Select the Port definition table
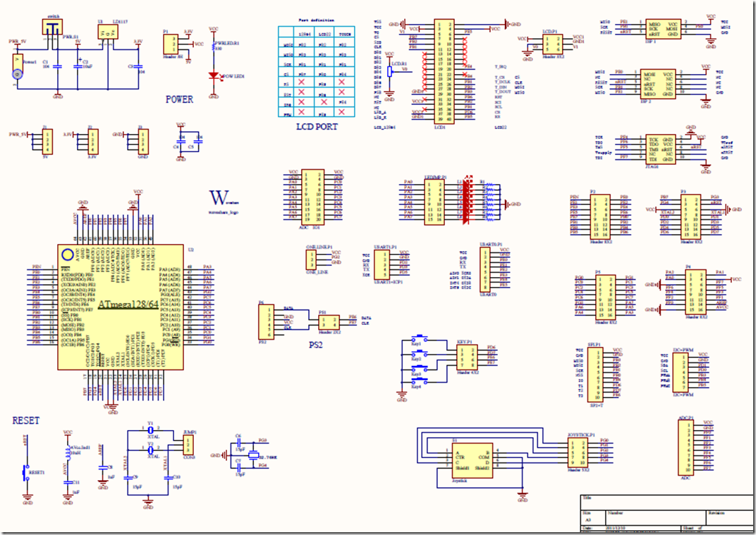The width and height of the screenshot is (756, 535). tap(316, 71)
